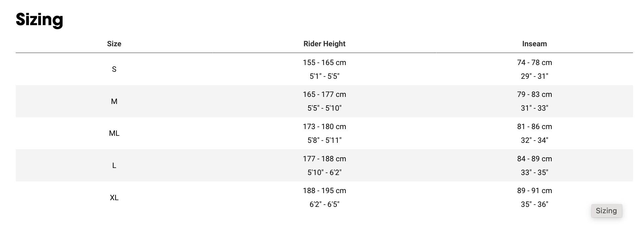Viewport: 644px width, 228px height.
Task: Select the ML size row label
Action: tap(114, 133)
